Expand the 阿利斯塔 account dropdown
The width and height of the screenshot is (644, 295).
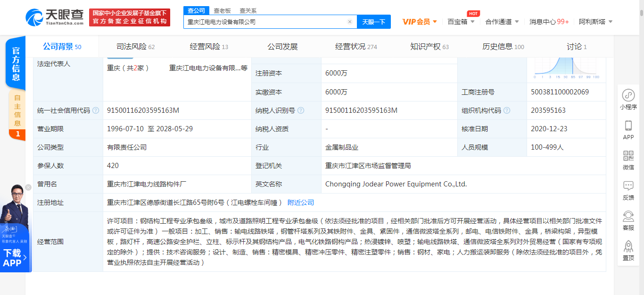click(x=592, y=21)
